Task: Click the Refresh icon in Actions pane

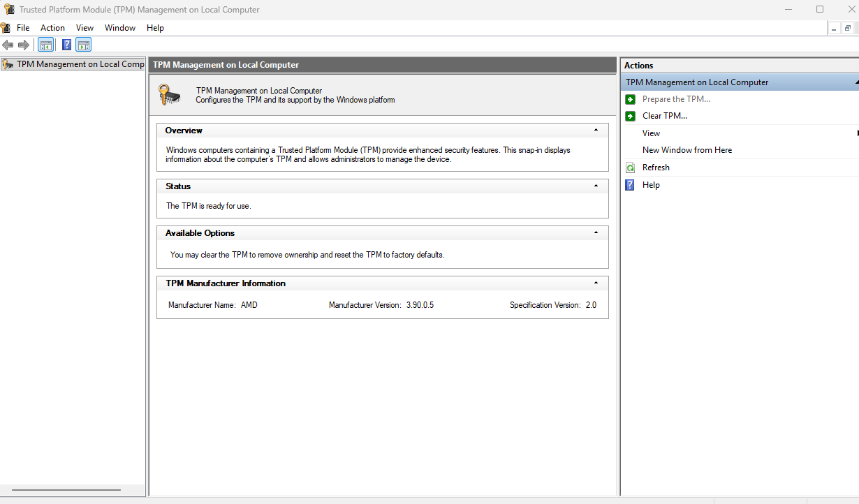Action: pyautogui.click(x=630, y=168)
